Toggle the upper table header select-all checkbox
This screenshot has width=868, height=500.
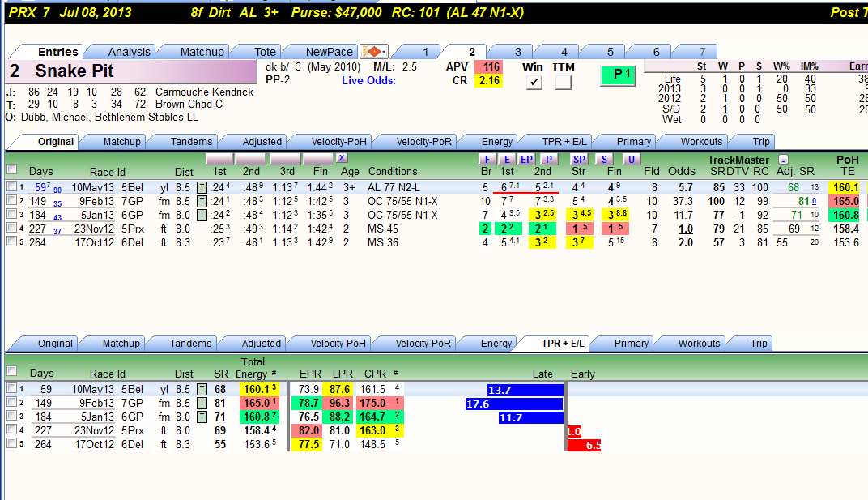coord(11,169)
